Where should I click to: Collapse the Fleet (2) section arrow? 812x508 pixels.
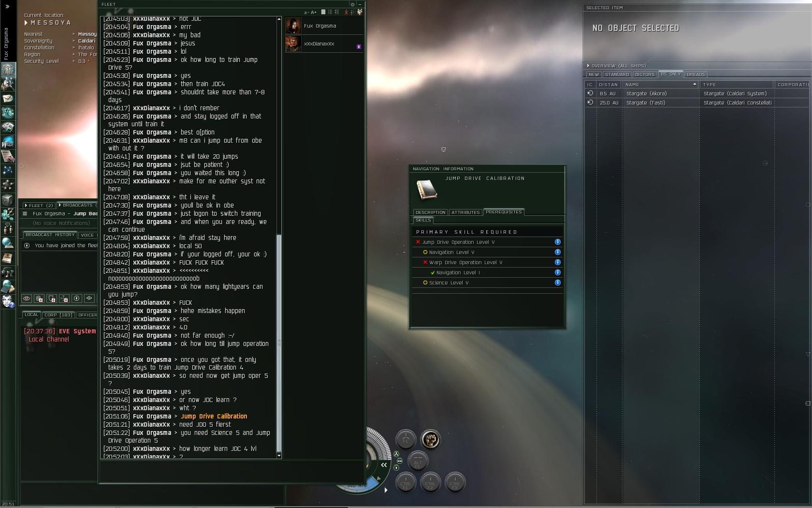tap(26, 206)
